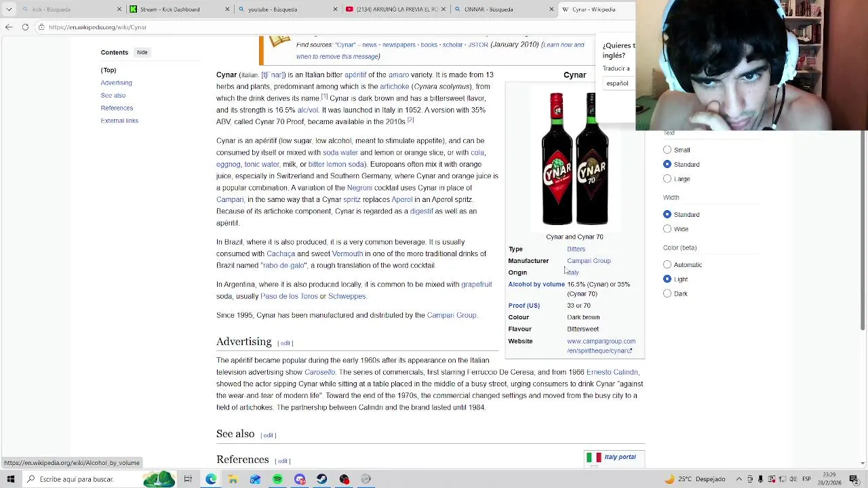Open the Bitters type link

point(576,249)
